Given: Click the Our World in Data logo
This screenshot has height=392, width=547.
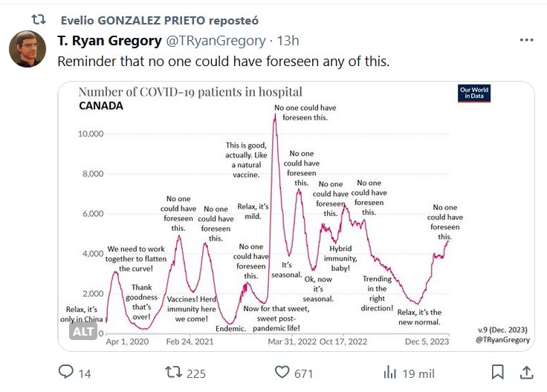Looking at the screenshot, I should point(475,94).
